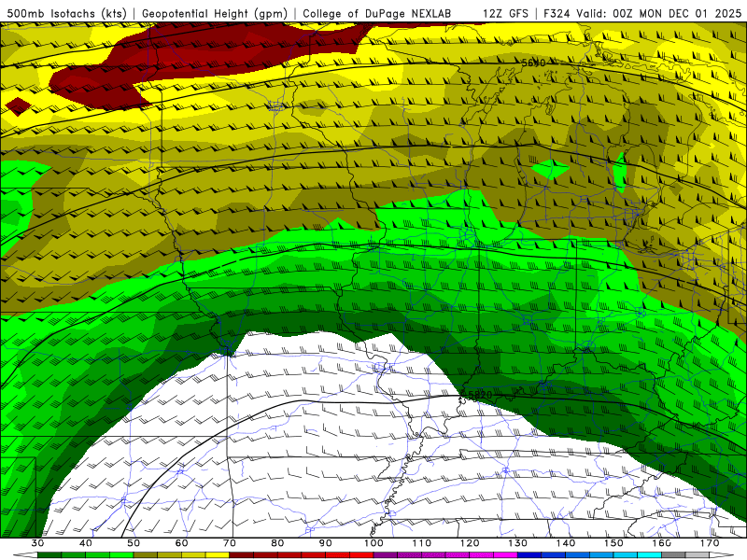This screenshot has height=560, width=747.
Task: Click the cyan 155-160 kt legend swatch
Action: 649,555
